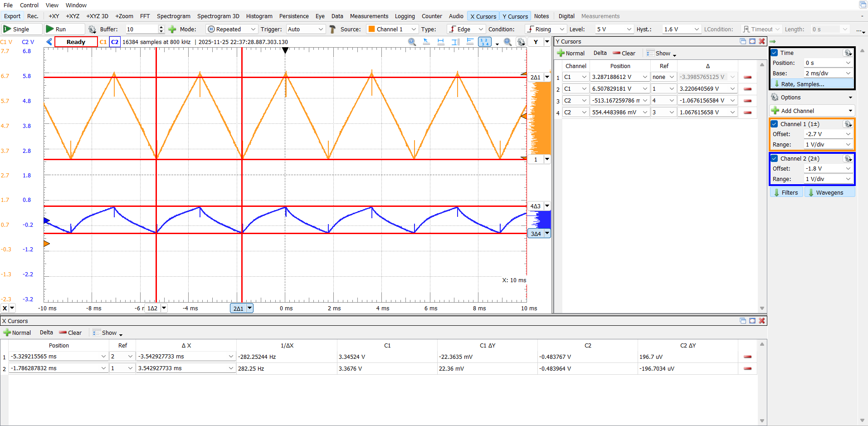Screen dimensions: 868x426
Task: Toggle the Channel 2 checkbox
Action: pos(775,158)
